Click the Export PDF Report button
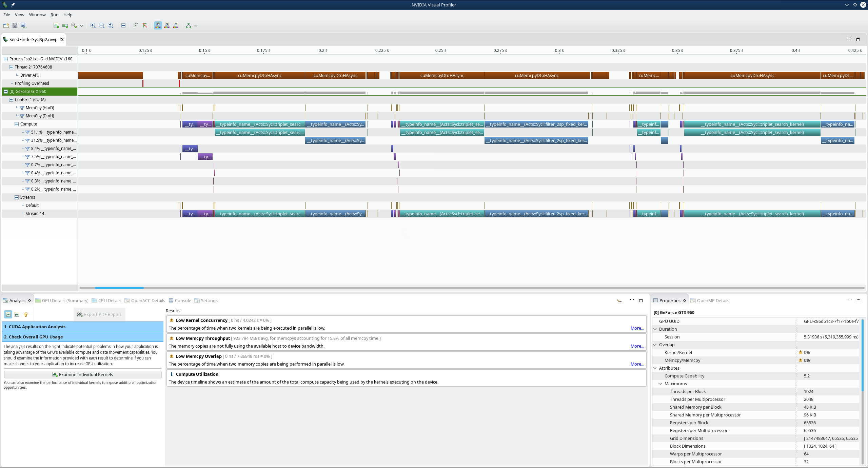Image resolution: width=868 pixels, height=468 pixels. [x=99, y=314]
